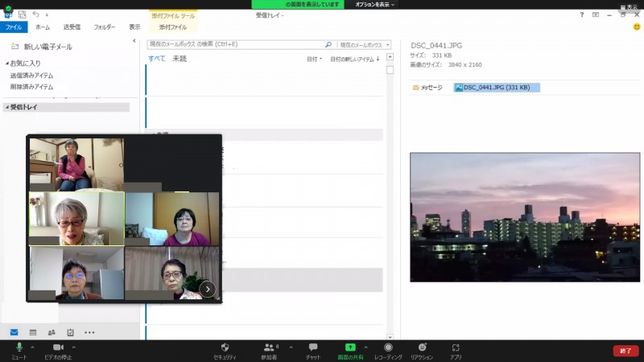Filter message list by 未読

click(x=180, y=59)
